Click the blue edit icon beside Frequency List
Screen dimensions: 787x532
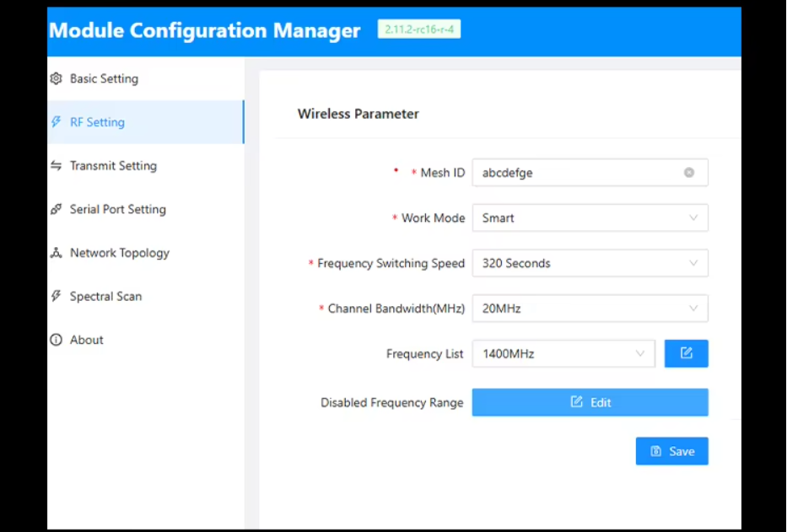tap(686, 353)
